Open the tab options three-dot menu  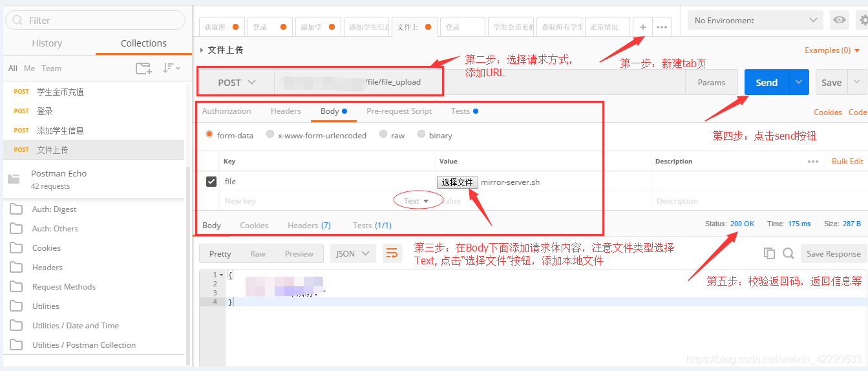[662, 27]
